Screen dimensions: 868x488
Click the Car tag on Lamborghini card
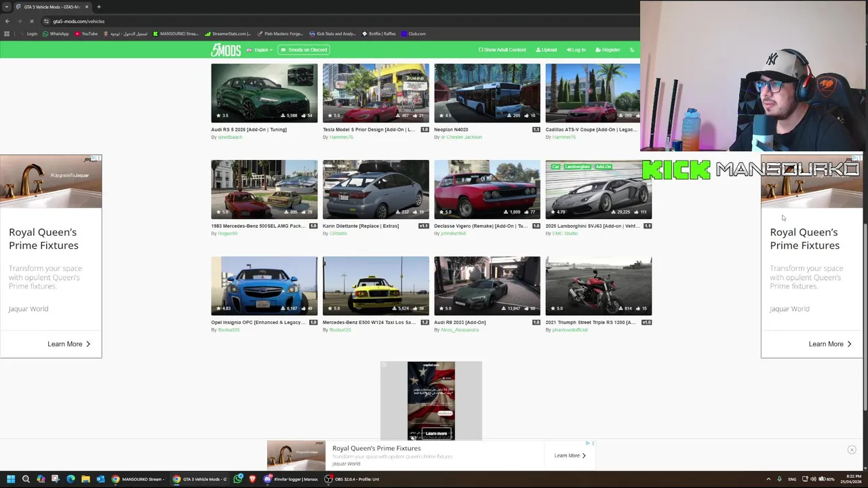(555, 167)
